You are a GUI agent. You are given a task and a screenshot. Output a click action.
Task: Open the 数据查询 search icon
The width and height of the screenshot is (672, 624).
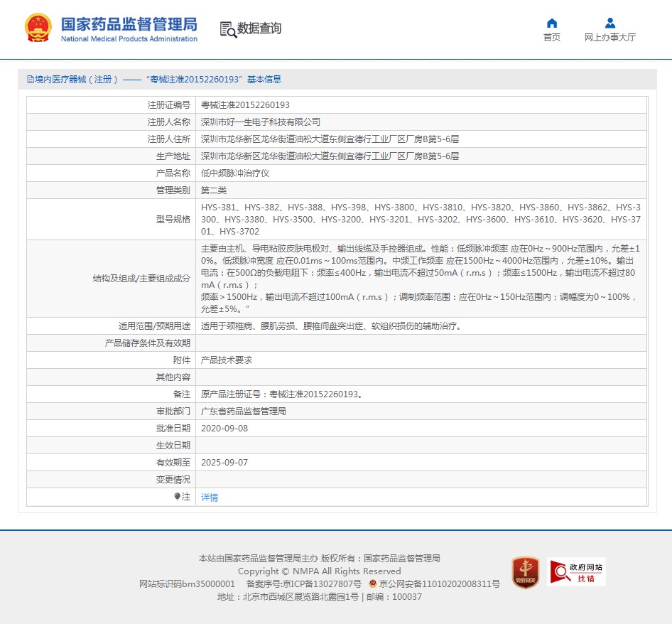(228, 30)
